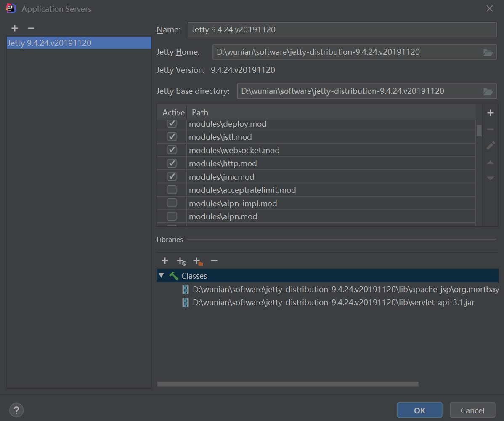
Task: Select the modules\jmx.mod path cell
Action: [x=331, y=176]
